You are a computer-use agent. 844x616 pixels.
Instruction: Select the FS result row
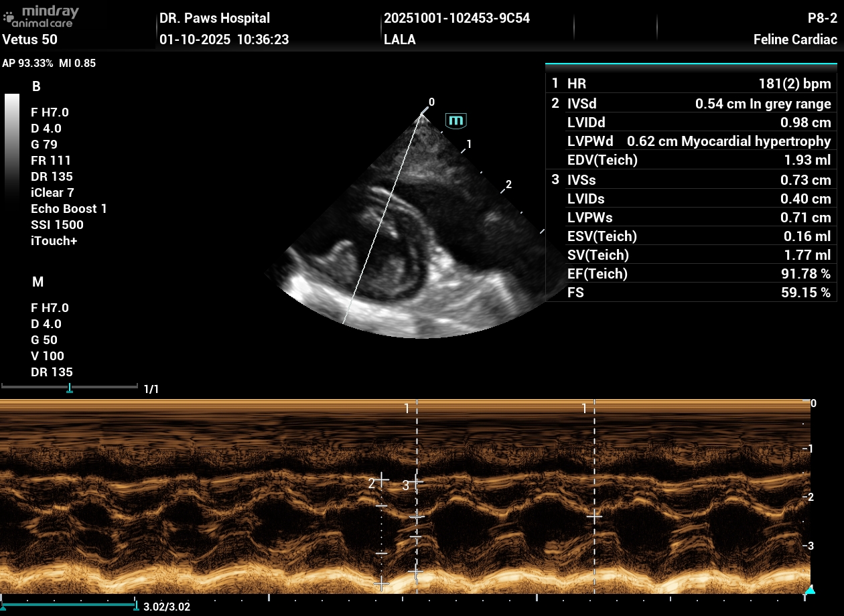click(691, 293)
